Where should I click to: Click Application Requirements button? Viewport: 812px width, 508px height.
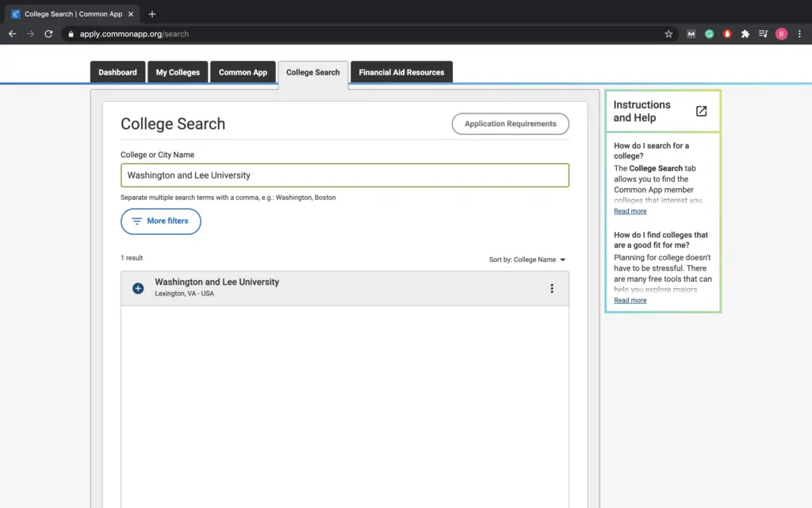[x=510, y=124]
